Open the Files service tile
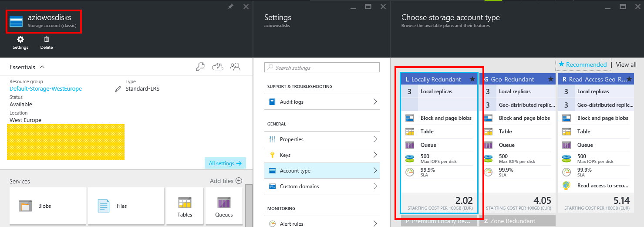The image size is (644, 227). click(126, 206)
